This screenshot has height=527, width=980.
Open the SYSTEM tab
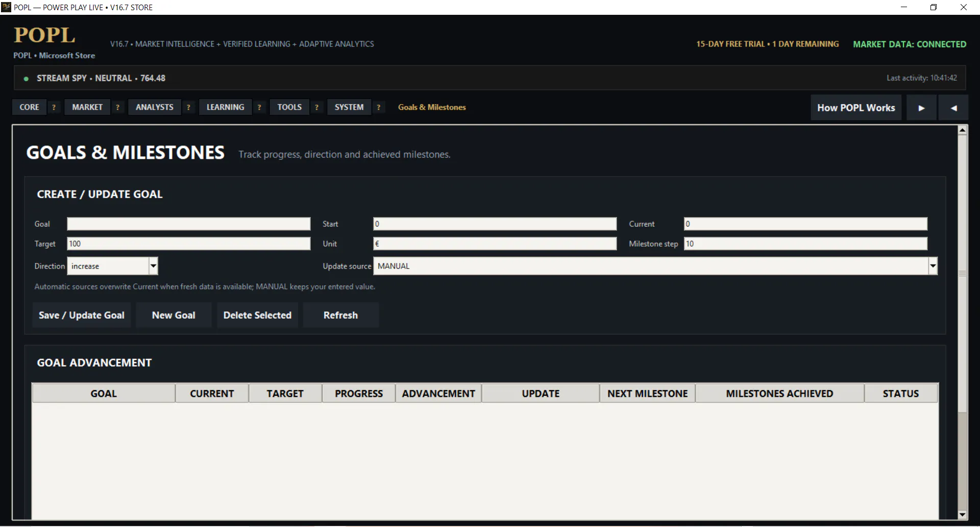(x=349, y=107)
